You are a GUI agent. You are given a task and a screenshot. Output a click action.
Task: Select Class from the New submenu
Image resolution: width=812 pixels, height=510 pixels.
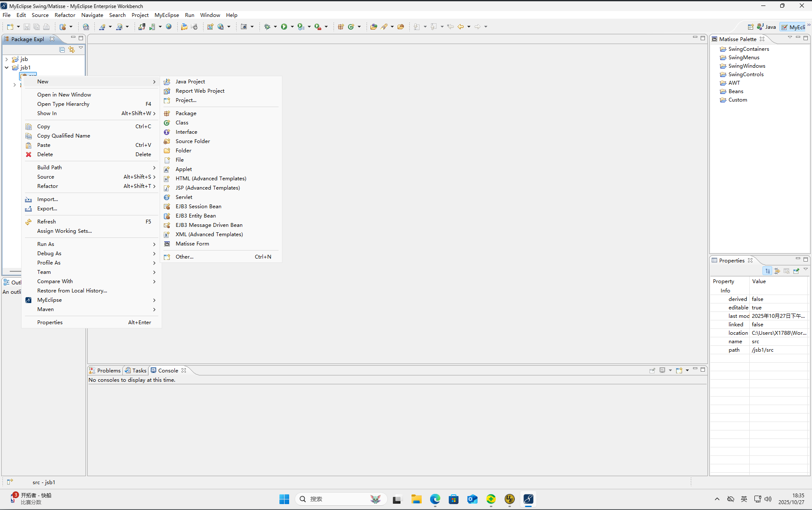221,123
